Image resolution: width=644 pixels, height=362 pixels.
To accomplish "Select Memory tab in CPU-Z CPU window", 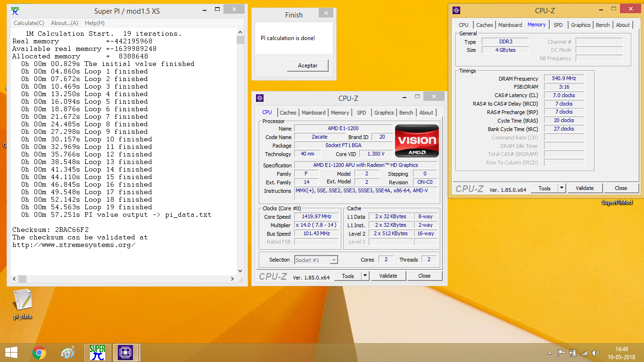I will coord(340,113).
